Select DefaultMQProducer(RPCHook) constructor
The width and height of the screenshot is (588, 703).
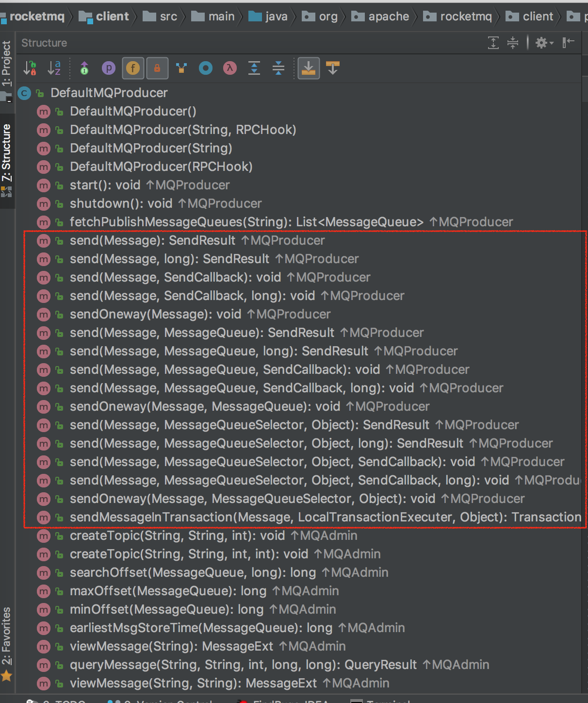(161, 167)
